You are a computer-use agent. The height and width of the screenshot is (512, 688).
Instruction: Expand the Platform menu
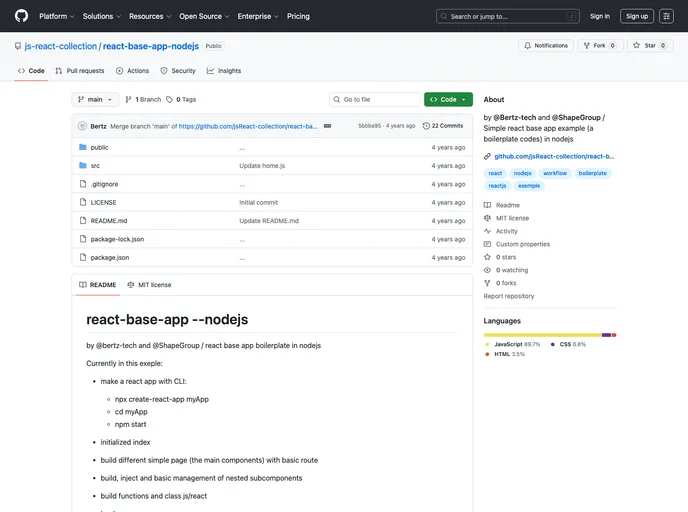click(x=56, y=16)
